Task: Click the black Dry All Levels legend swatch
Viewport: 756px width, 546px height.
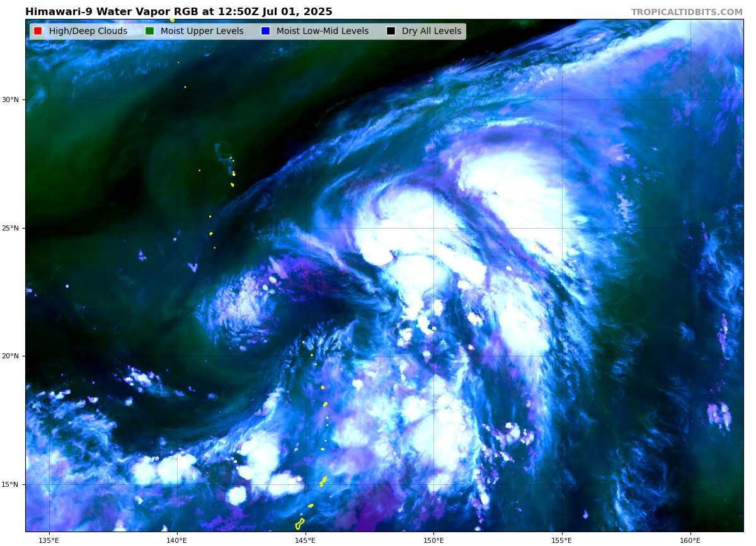Action: 391,31
